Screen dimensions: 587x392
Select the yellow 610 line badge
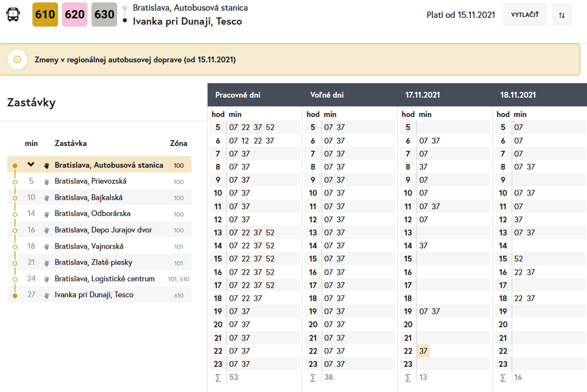pos(45,15)
